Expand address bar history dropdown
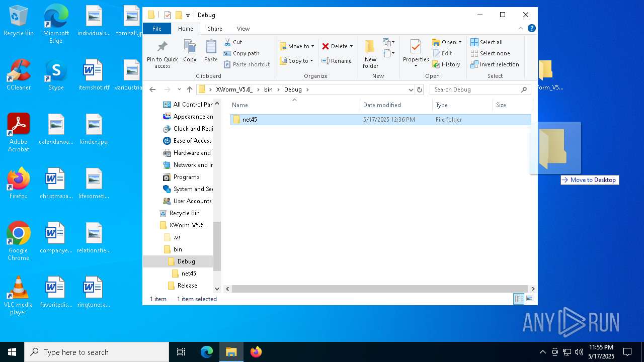Image resolution: width=644 pixels, height=362 pixels. pos(411,89)
